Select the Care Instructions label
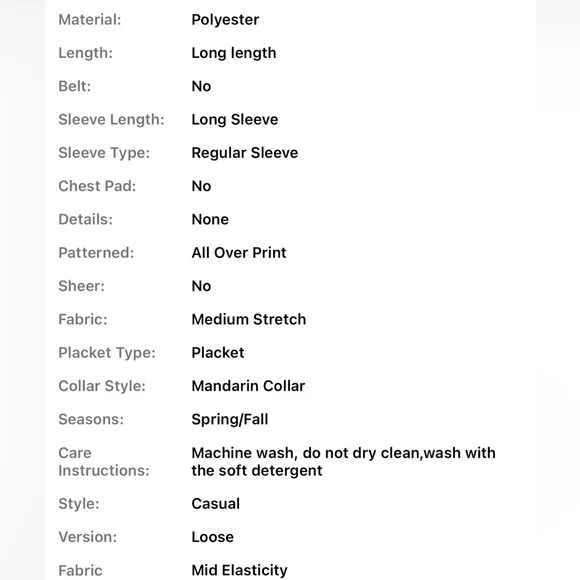This screenshot has width=580, height=580. tap(104, 462)
